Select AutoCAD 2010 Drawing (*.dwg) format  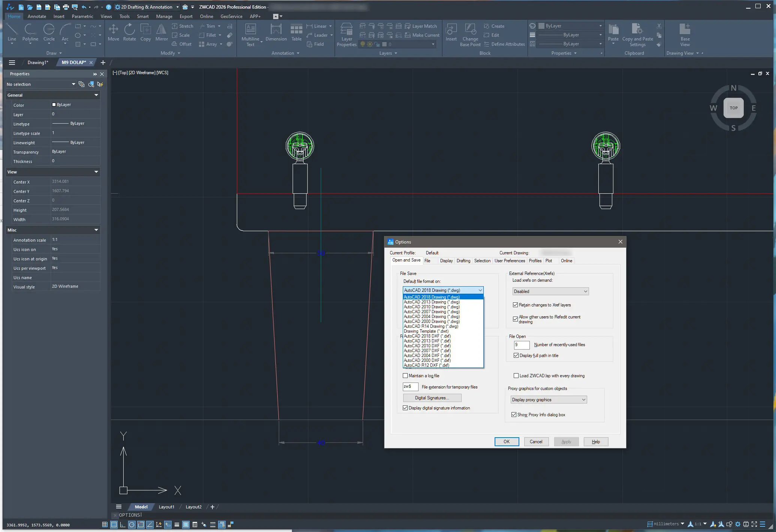click(x=432, y=307)
